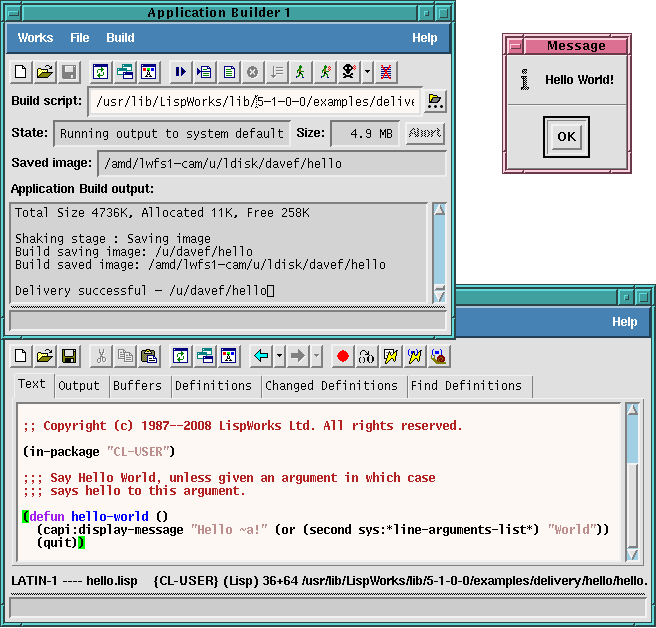Viewport: 656px width, 628px height.
Task: Click Open folder icon in Editor toolbar
Action: 45,356
